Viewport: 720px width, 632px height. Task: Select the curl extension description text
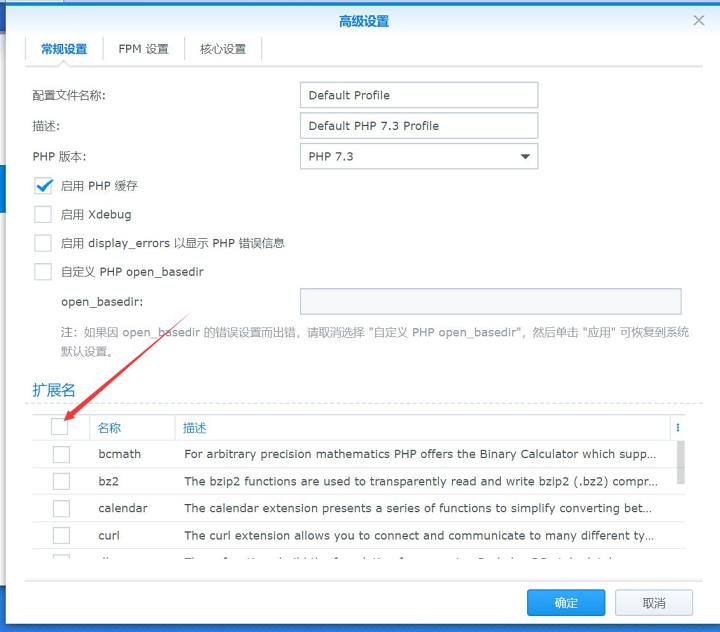tap(419, 536)
